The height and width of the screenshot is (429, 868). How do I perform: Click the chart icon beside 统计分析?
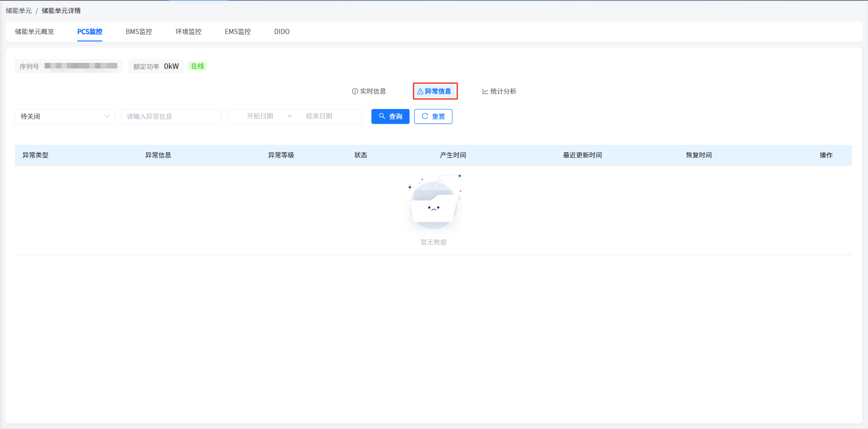(485, 91)
